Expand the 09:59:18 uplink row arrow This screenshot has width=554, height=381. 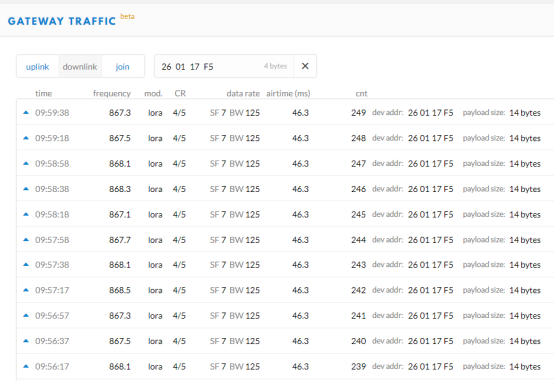(26, 138)
